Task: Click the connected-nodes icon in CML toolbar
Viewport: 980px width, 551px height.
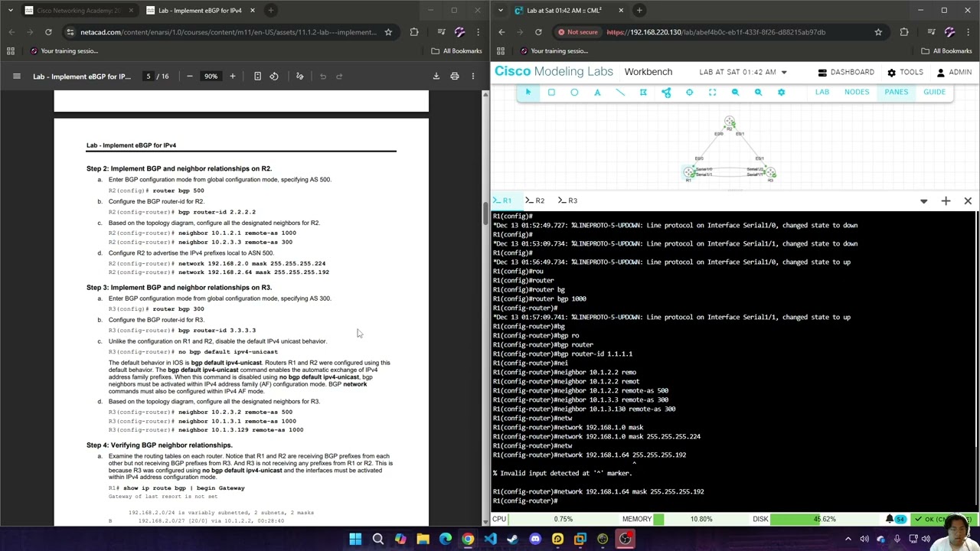Action: [666, 93]
